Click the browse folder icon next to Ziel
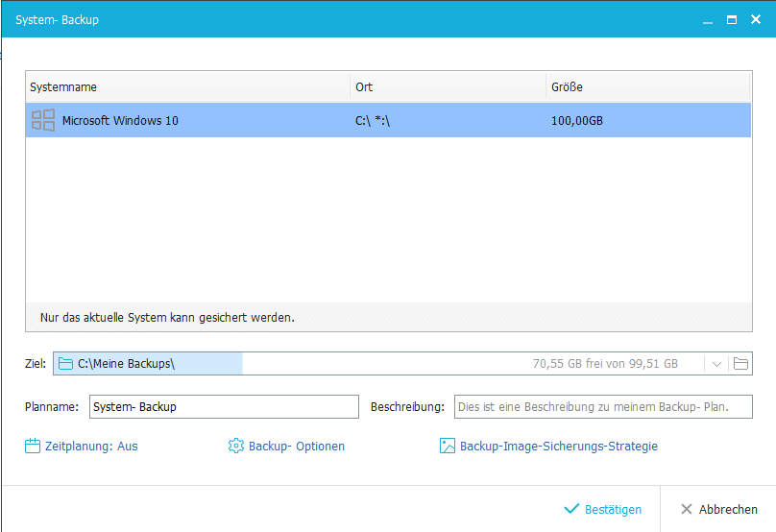 [x=740, y=364]
